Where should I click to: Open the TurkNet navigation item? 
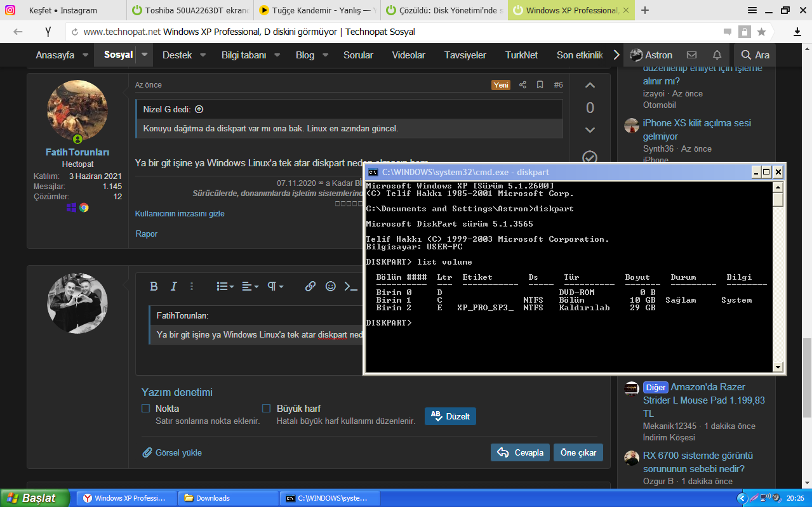click(522, 55)
